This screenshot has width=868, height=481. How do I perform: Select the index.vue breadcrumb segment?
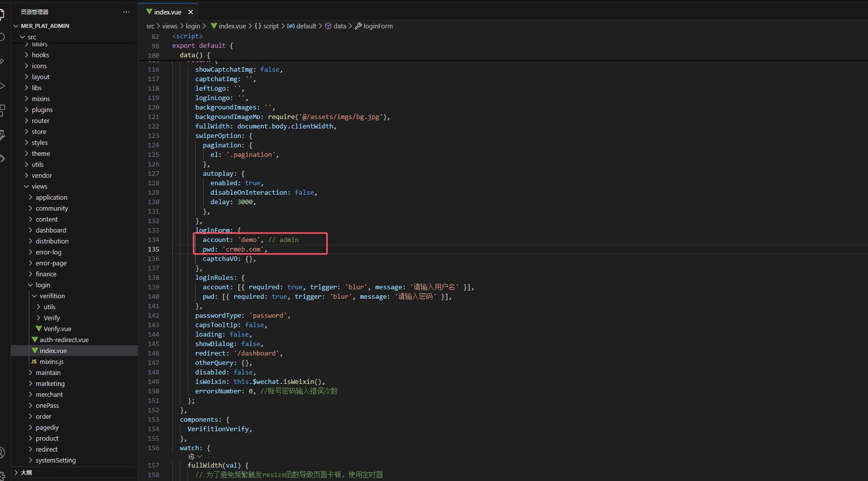[232, 26]
